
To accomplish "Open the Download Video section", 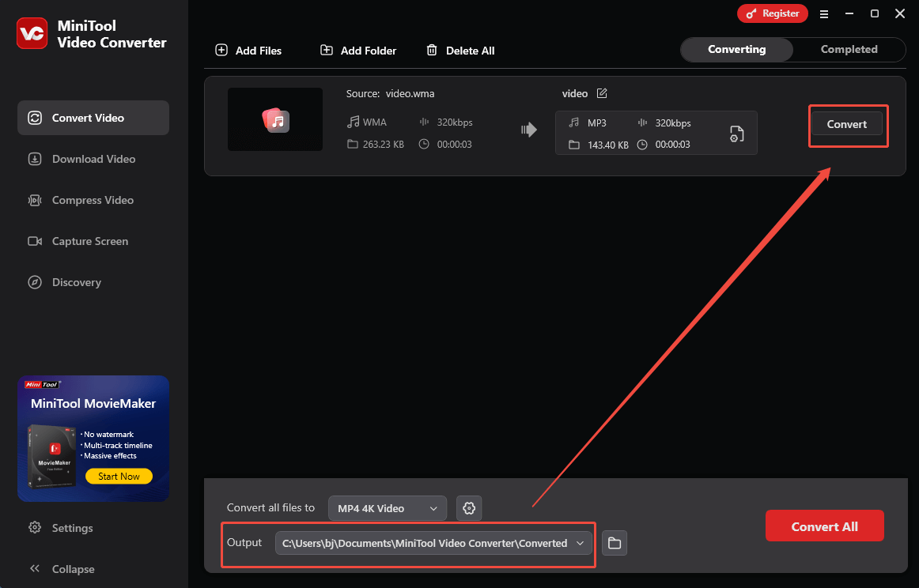I will click(93, 159).
